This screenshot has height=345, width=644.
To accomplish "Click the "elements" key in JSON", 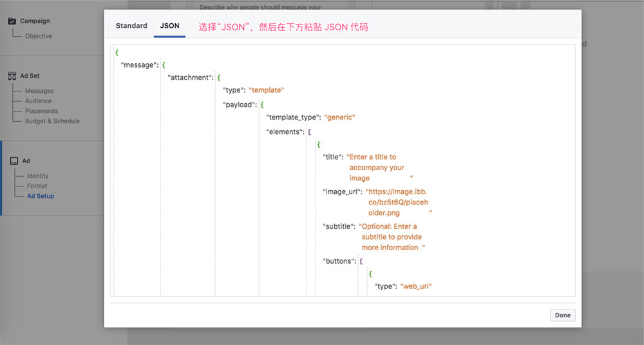I will (x=285, y=132).
